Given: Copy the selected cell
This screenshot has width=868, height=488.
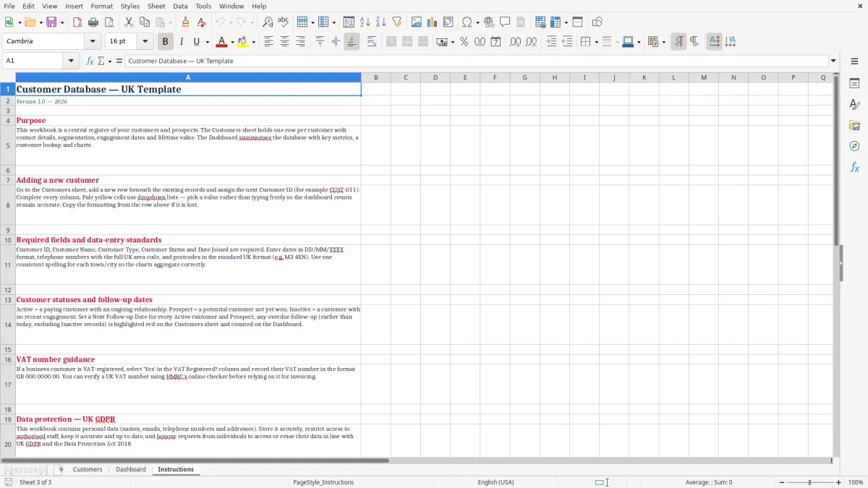Looking at the screenshot, I should click(x=145, y=22).
